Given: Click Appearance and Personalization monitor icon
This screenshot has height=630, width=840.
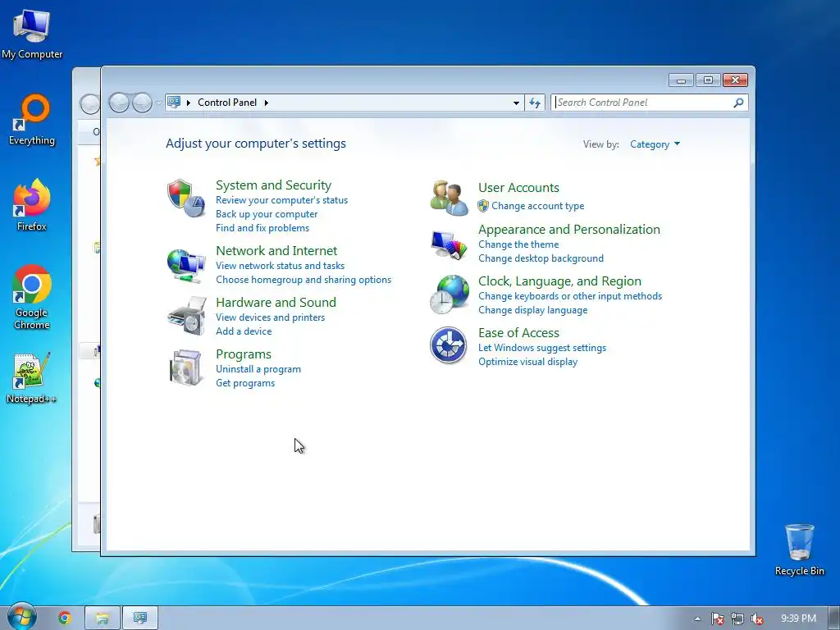Looking at the screenshot, I should (449, 244).
